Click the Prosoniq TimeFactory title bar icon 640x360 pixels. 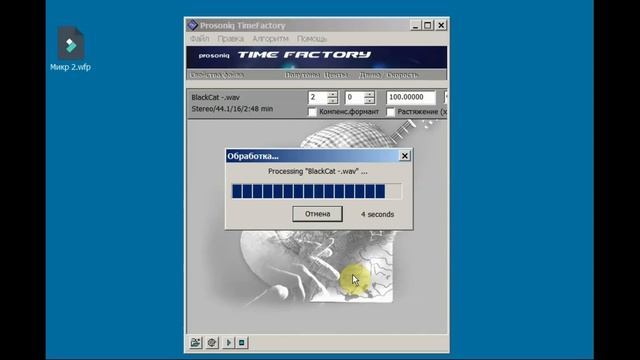click(x=192, y=25)
